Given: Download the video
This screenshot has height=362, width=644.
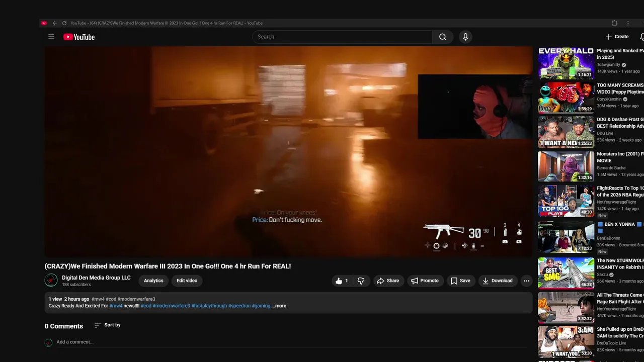Looking at the screenshot, I should [497, 281].
